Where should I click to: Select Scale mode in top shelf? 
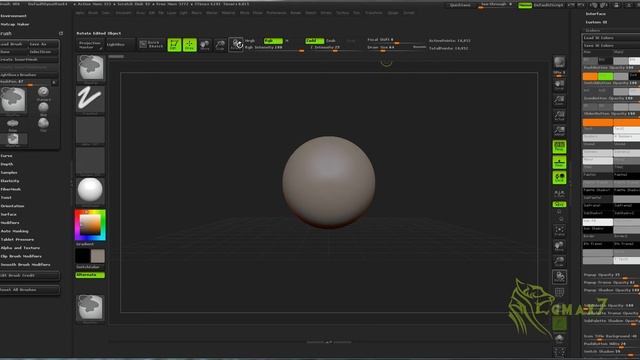coord(220,44)
